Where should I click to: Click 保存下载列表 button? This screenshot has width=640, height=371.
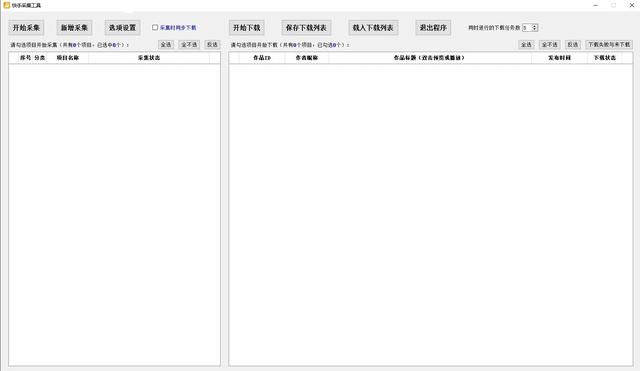click(x=306, y=28)
